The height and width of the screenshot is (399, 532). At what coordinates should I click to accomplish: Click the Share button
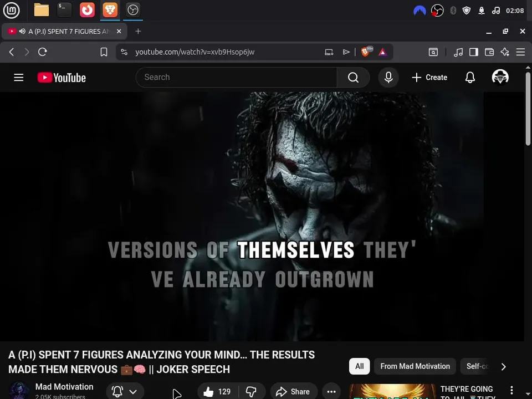[294, 392]
